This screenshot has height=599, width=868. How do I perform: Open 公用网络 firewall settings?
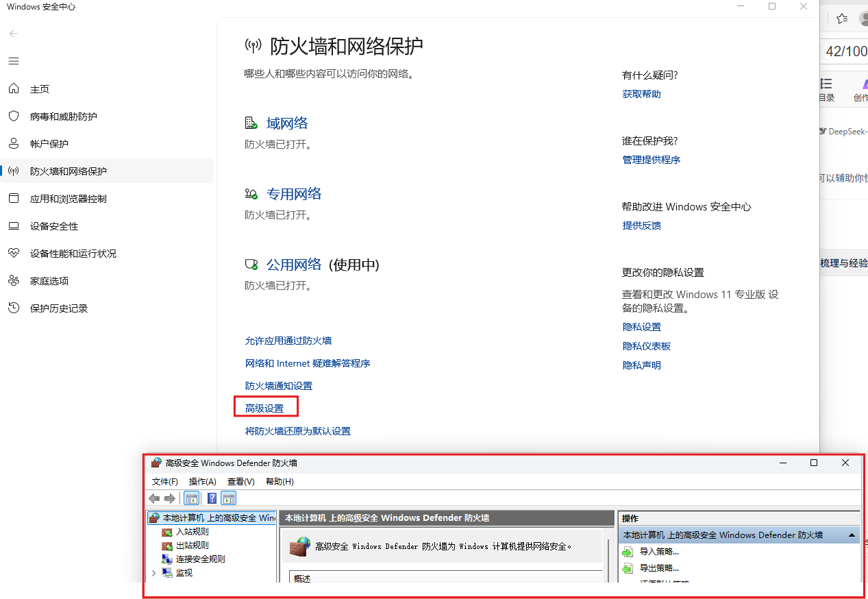[x=294, y=265]
